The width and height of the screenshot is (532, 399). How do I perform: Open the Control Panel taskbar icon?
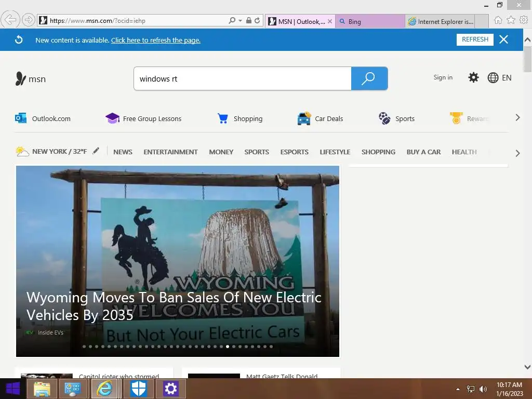click(x=72, y=389)
